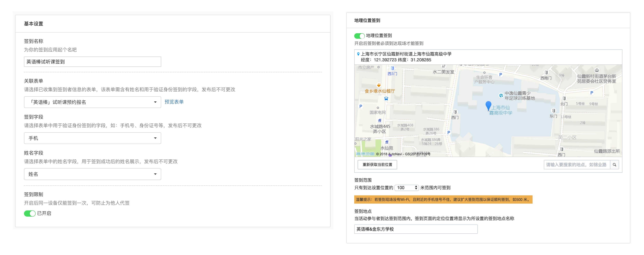Viewport: 644px width, 255px height.
Task: Click the 签到名称 input with 英语棒试听课签到
Action: coord(92,62)
